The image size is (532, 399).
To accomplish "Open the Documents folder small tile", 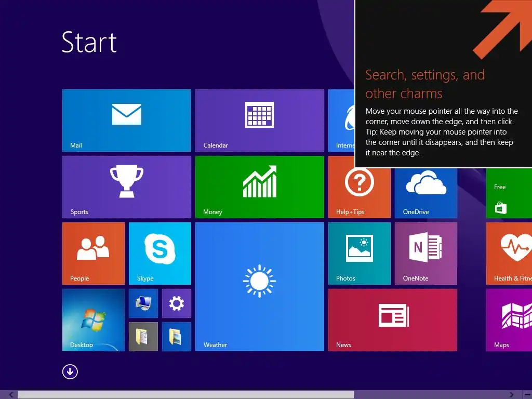I will coord(143,337).
